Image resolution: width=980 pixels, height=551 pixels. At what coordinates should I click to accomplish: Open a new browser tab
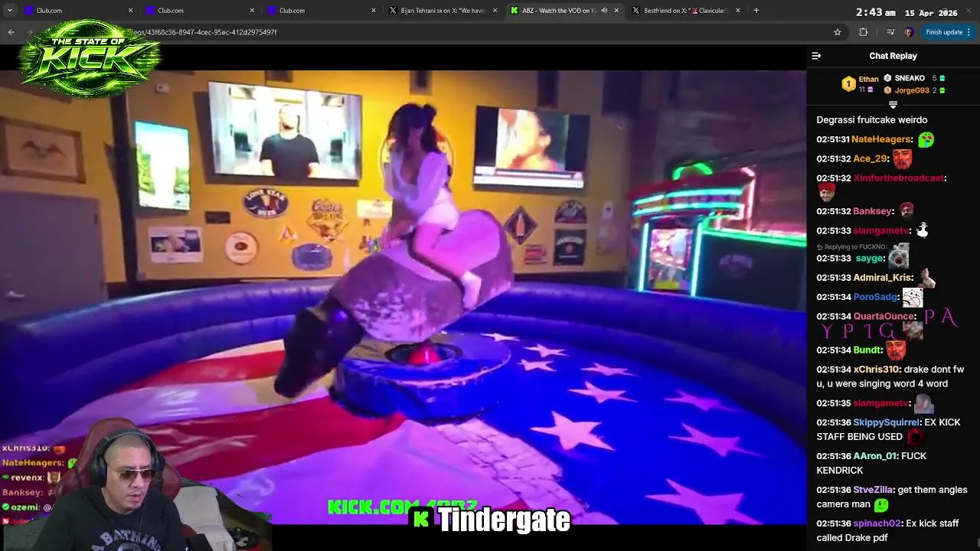pyautogui.click(x=756, y=11)
